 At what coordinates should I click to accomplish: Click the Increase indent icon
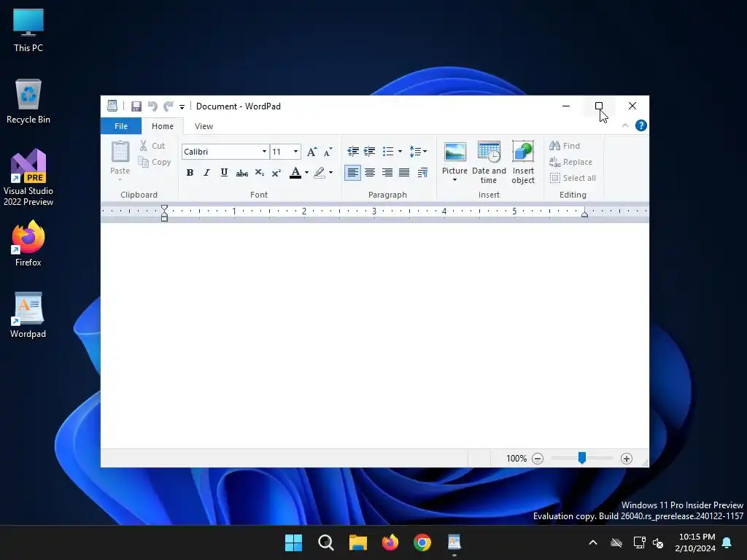[x=370, y=152]
